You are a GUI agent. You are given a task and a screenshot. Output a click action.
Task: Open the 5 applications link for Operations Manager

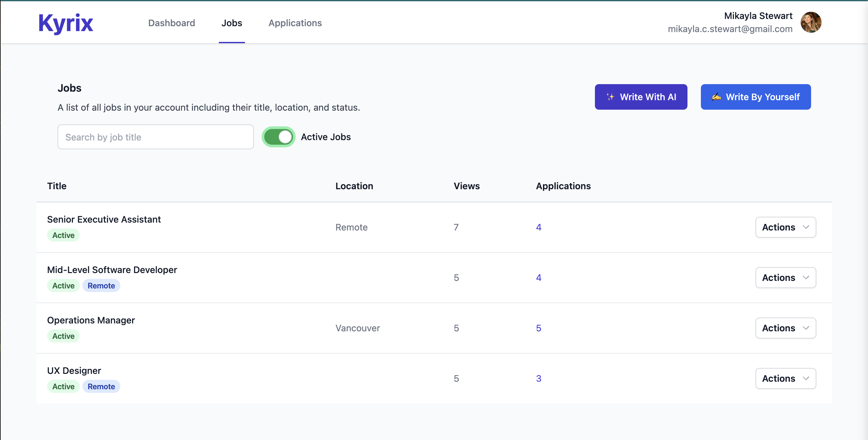[x=538, y=328]
